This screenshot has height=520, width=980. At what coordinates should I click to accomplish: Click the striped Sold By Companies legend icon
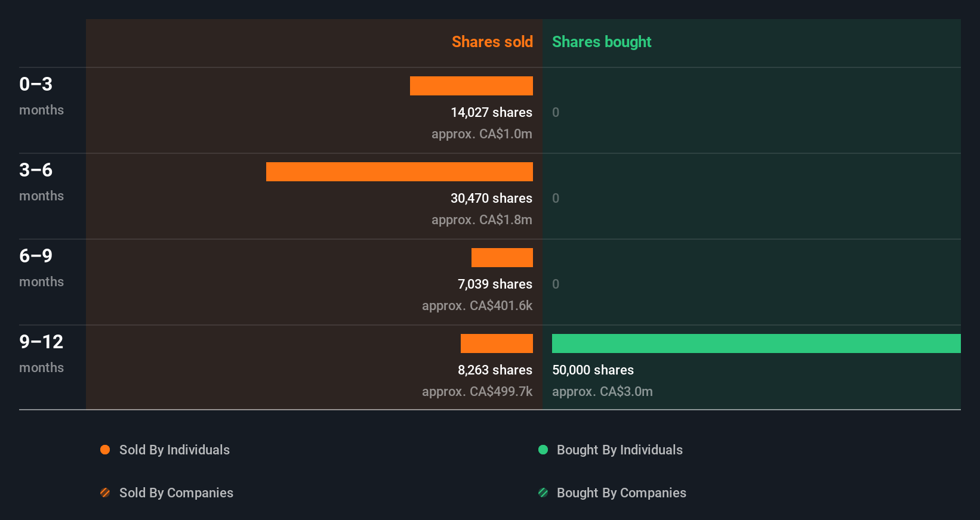(x=105, y=493)
